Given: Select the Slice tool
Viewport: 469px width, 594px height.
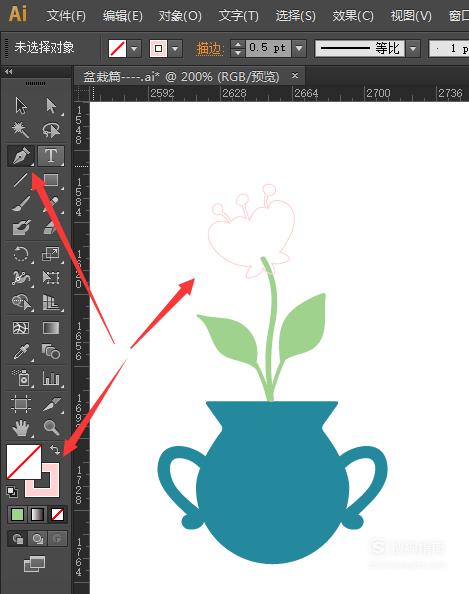Looking at the screenshot, I should tap(51, 403).
